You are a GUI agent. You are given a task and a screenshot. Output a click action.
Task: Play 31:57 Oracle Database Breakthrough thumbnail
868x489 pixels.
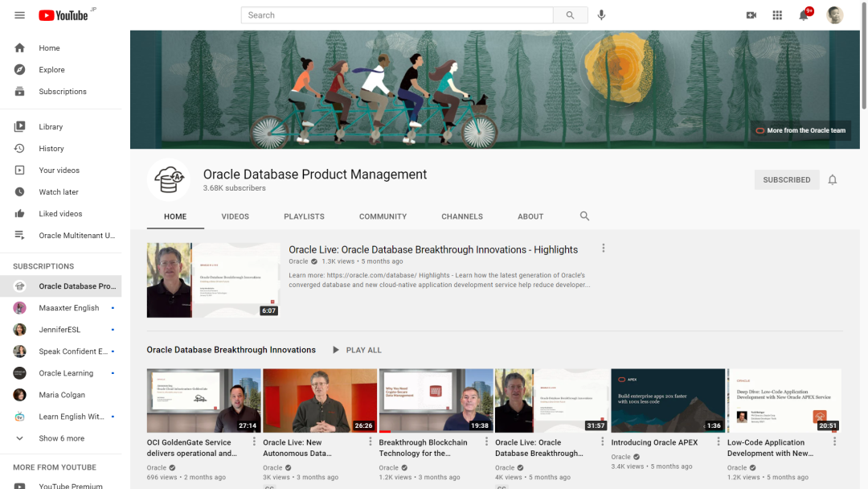click(x=552, y=401)
